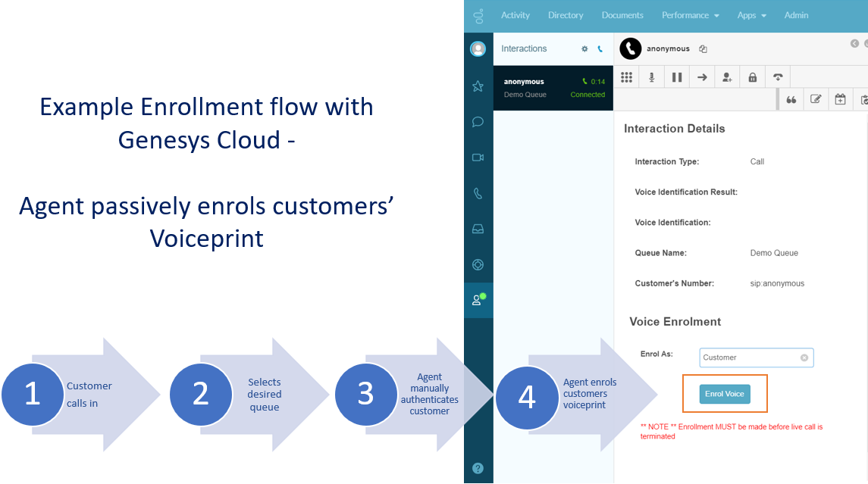This screenshot has height=484, width=868.
Task: Click the copy icon next to anonymous
Action: click(703, 48)
